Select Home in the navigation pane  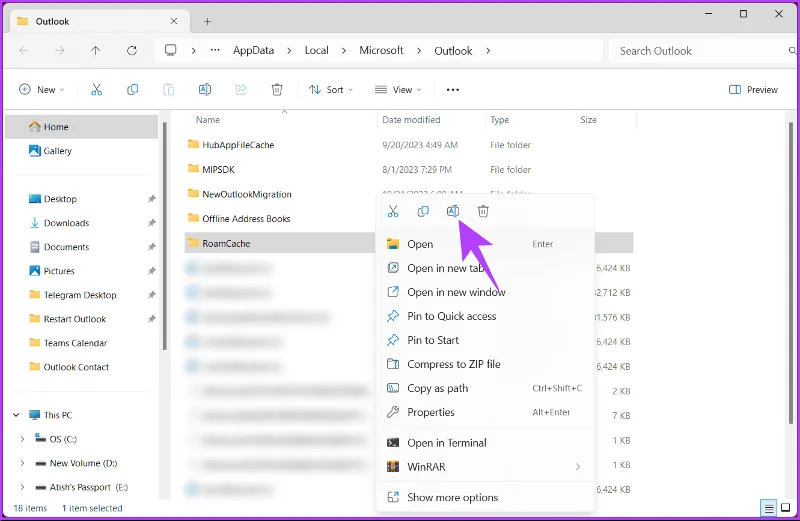tap(82, 127)
